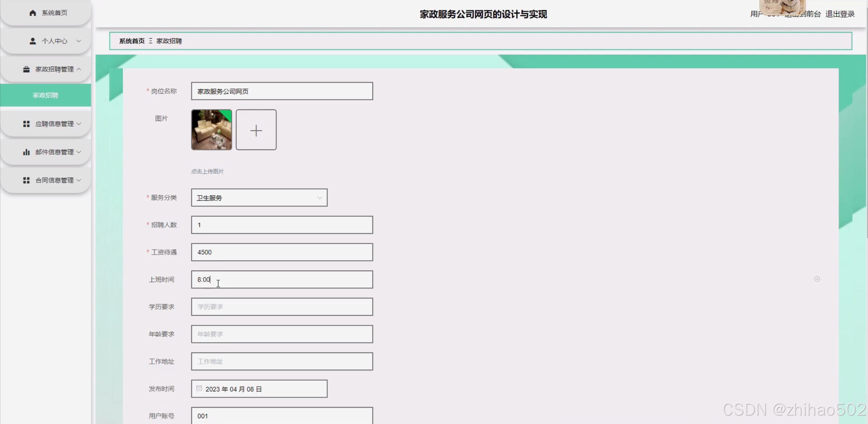Click the bar chart icon for 邮件信息管理
Image resolution: width=868 pixels, height=424 pixels.
26,152
